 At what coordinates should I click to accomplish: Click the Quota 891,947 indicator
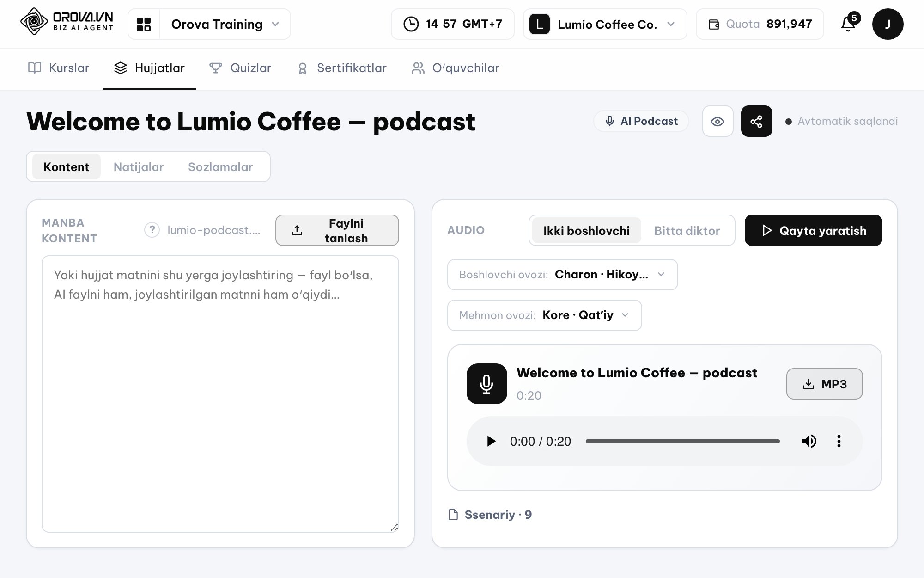pos(760,24)
